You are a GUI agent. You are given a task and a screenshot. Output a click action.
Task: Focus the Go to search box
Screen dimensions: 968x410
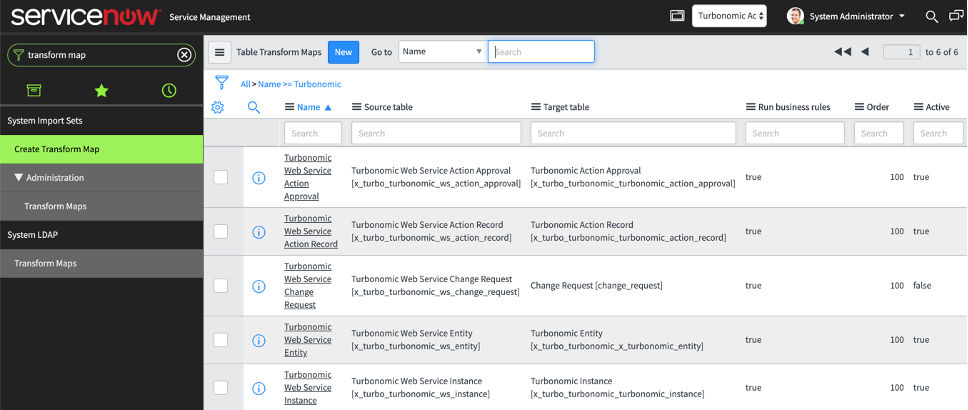(x=541, y=52)
